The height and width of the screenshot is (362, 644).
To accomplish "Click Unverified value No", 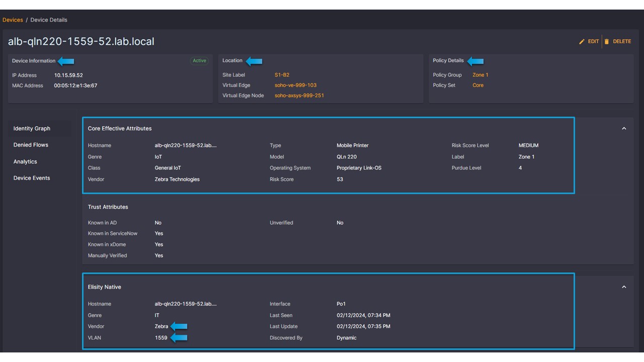I will click(340, 223).
